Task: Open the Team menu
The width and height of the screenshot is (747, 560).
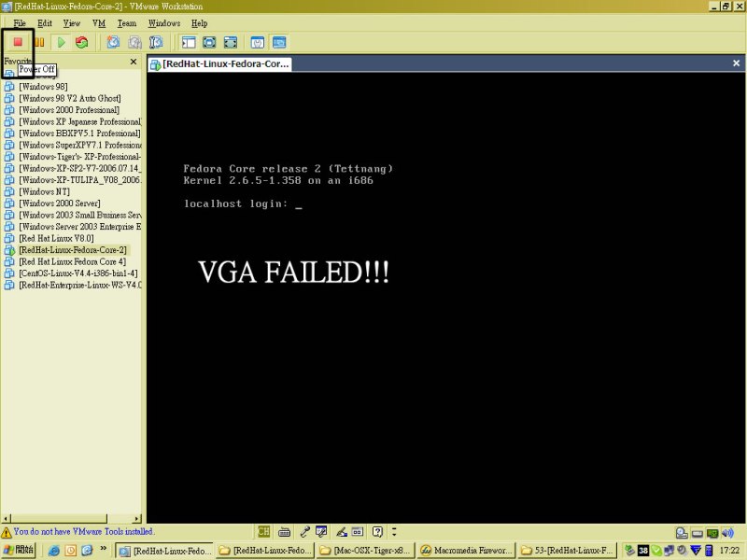Action: point(127,23)
